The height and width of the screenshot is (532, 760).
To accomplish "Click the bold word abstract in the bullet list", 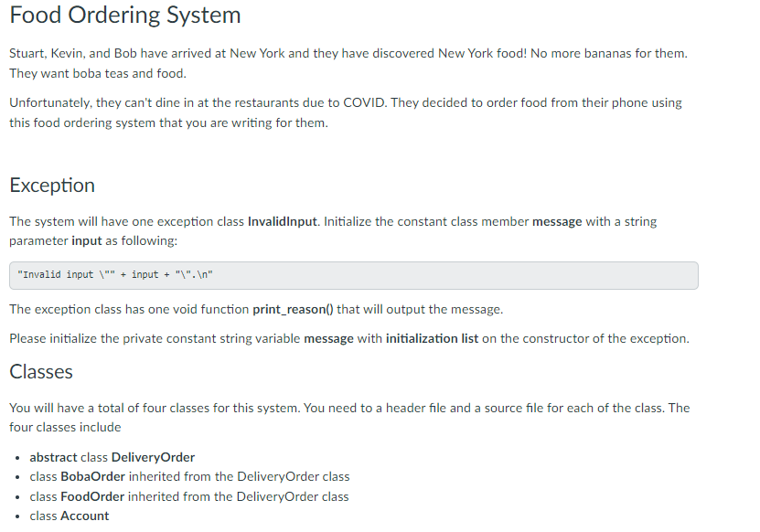I will (x=53, y=457).
